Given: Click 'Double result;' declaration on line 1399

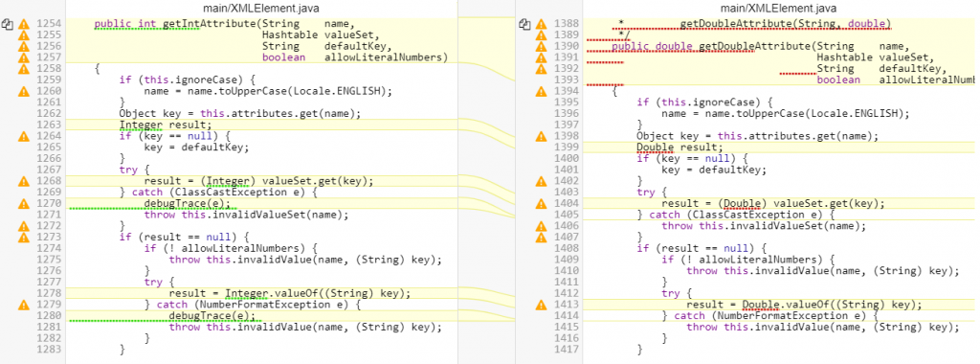Looking at the screenshot, I should pyautogui.click(x=680, y=148).
